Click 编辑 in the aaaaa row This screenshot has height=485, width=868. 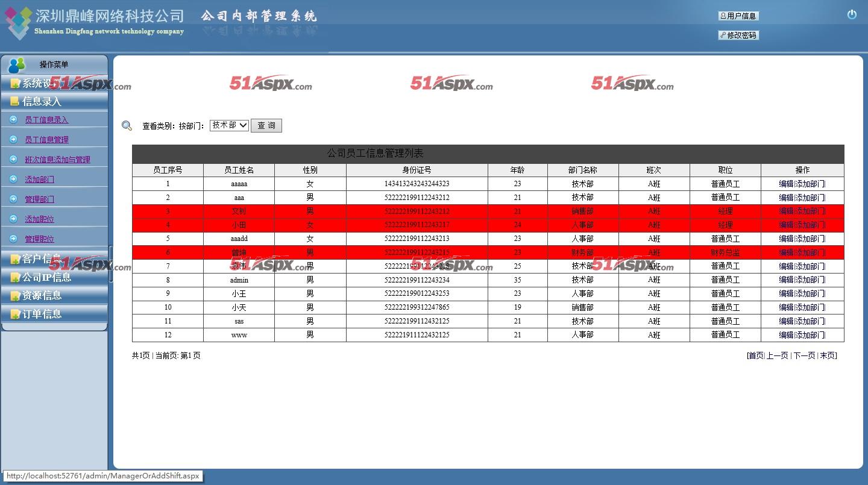coord(786,184)
